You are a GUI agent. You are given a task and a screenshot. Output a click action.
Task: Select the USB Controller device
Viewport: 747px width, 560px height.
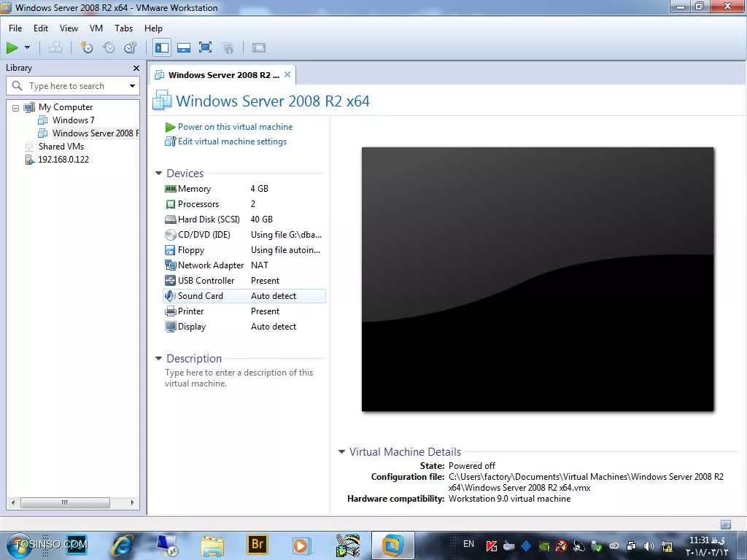[244, 281]
